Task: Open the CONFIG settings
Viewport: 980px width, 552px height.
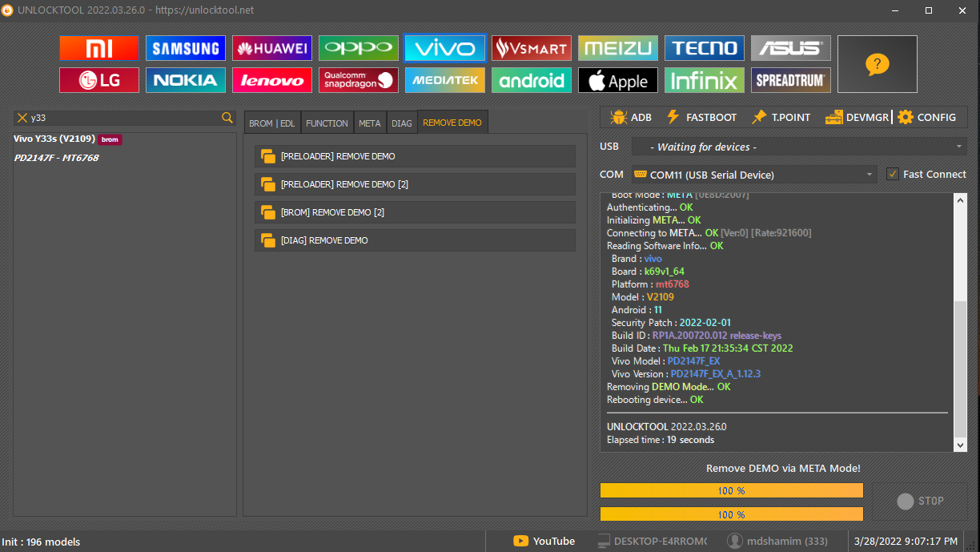Action: coord(927,117)
